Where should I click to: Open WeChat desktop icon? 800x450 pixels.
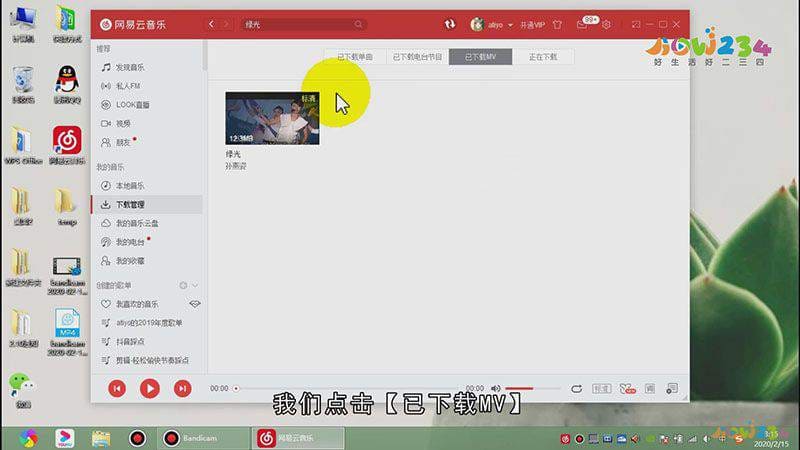click(x=22, y=390)
